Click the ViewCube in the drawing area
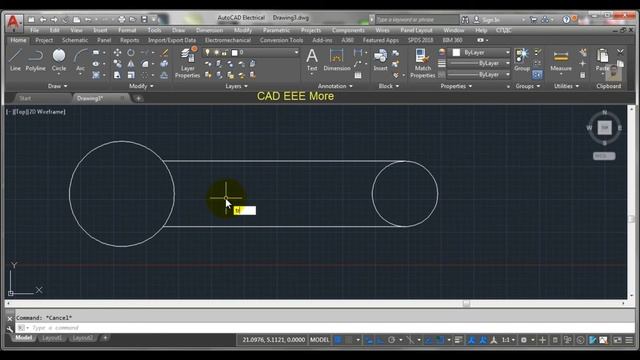 coord(604,128)
